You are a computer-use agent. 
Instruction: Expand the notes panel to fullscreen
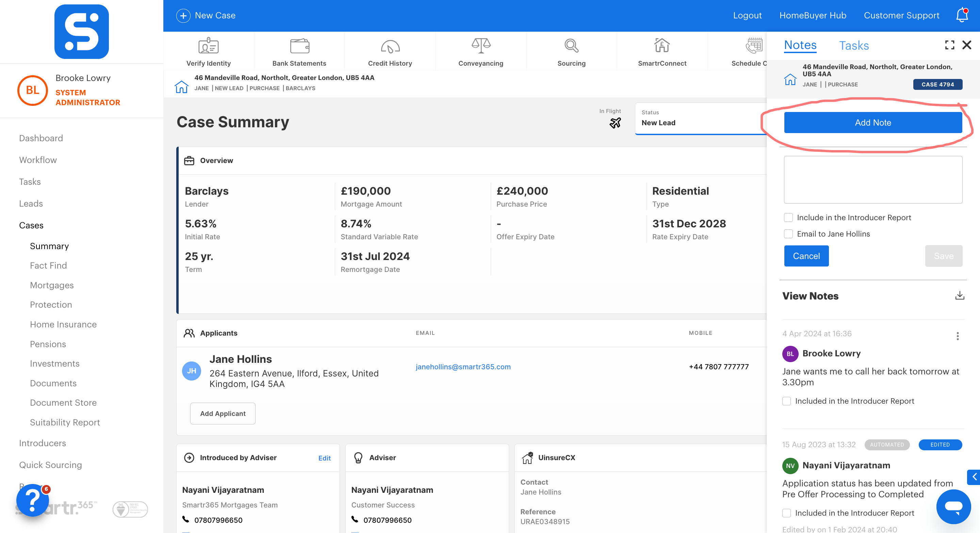(950, 45)
